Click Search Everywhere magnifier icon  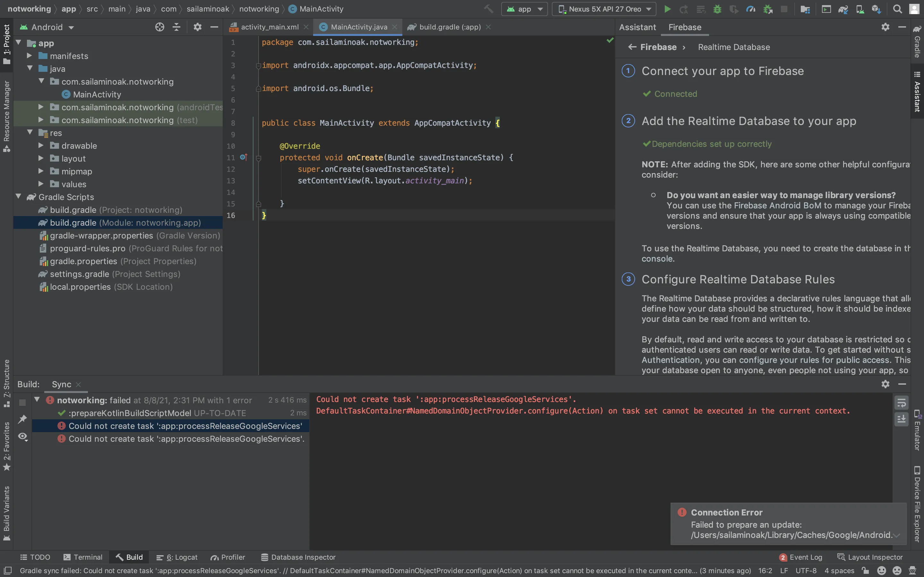[x=898, y=9]
